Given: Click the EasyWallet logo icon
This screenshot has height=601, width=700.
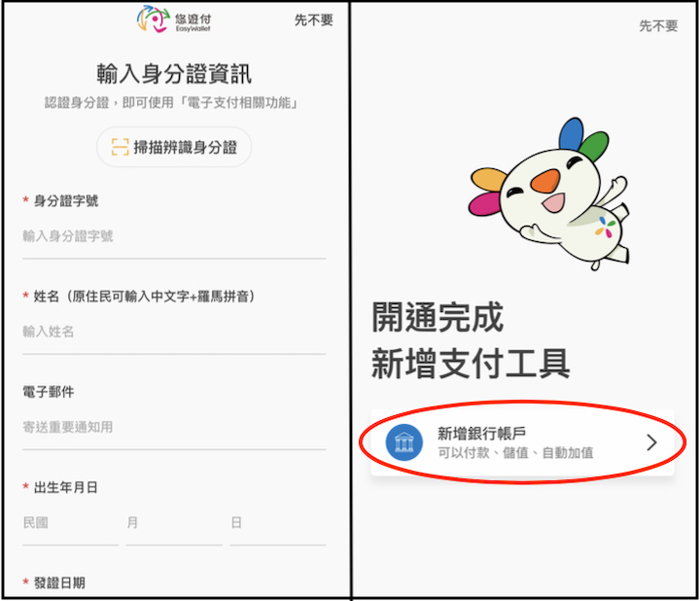Looking at the screenshot, I should (154, 19).
